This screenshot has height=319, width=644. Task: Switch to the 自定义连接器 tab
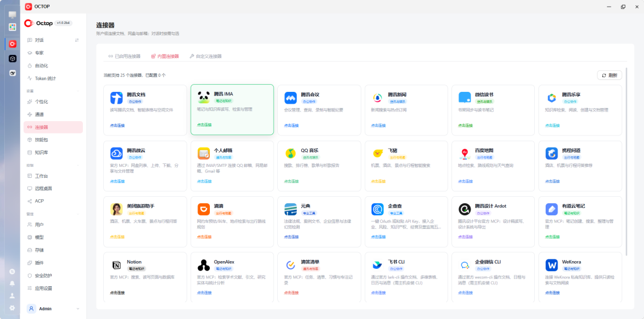205,56
